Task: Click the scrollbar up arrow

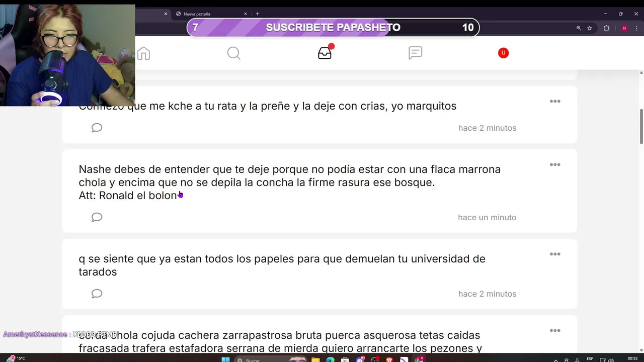Action: pos(641,72)
